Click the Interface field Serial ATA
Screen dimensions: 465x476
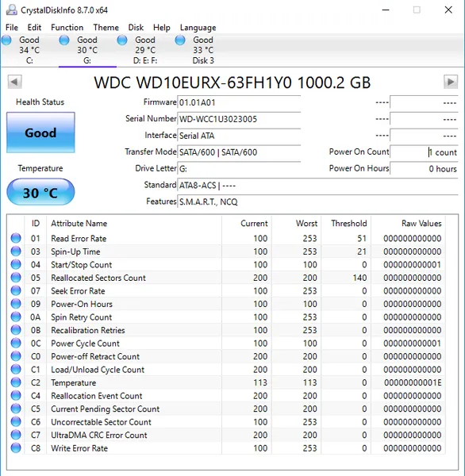point(239,136)
